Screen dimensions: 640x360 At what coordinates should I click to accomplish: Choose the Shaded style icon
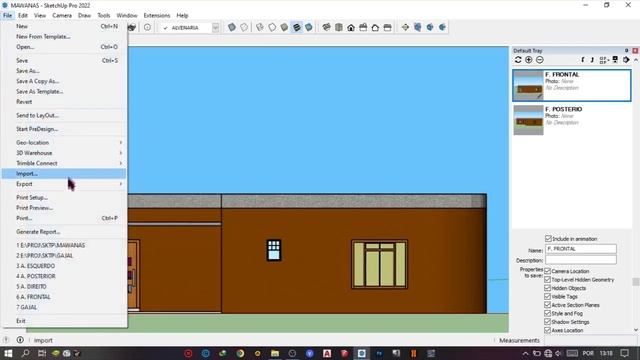pyautogui.click(x=284, y=27)
